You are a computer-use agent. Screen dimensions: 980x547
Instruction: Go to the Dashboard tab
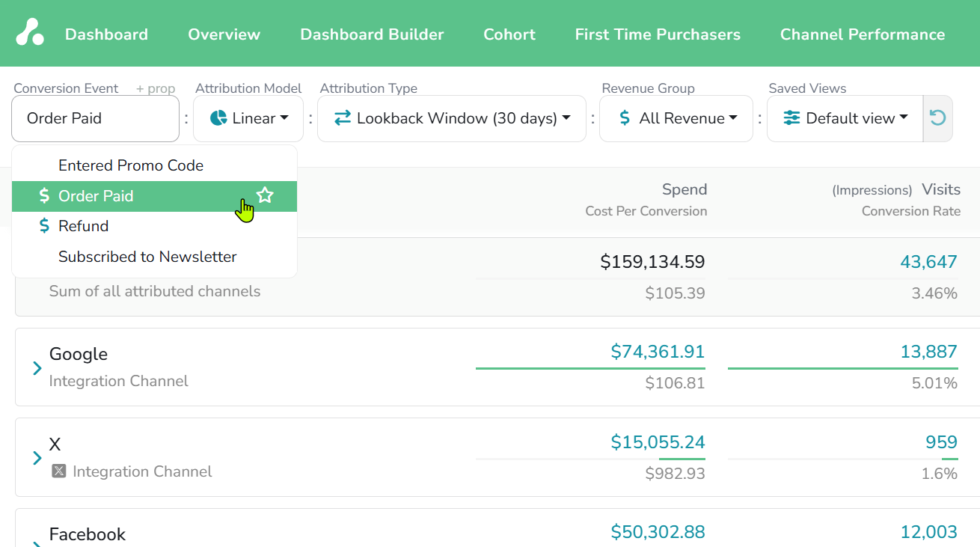[x=106, y=34]
